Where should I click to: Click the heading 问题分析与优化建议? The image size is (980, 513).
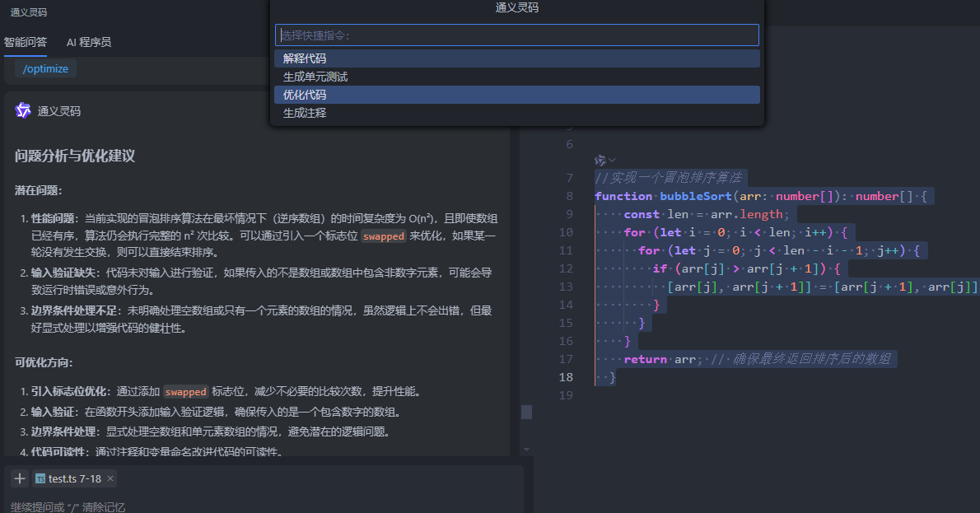tap(75, 156)
